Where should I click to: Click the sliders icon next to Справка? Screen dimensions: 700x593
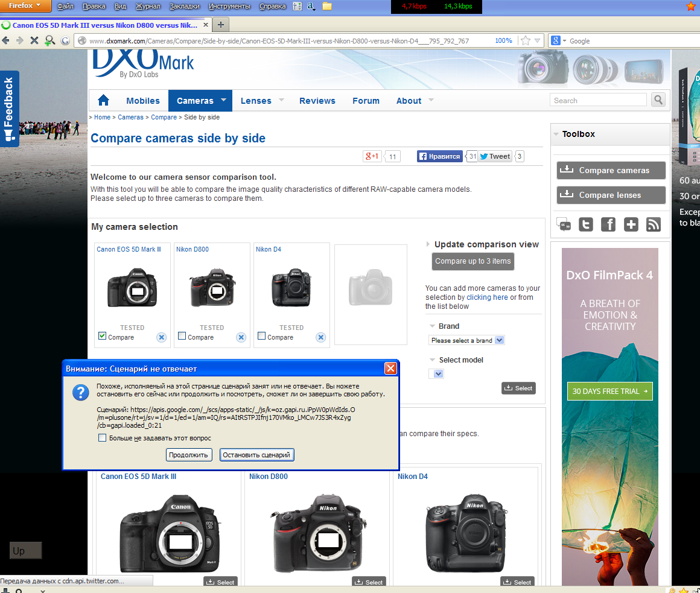tap(297, 6)
